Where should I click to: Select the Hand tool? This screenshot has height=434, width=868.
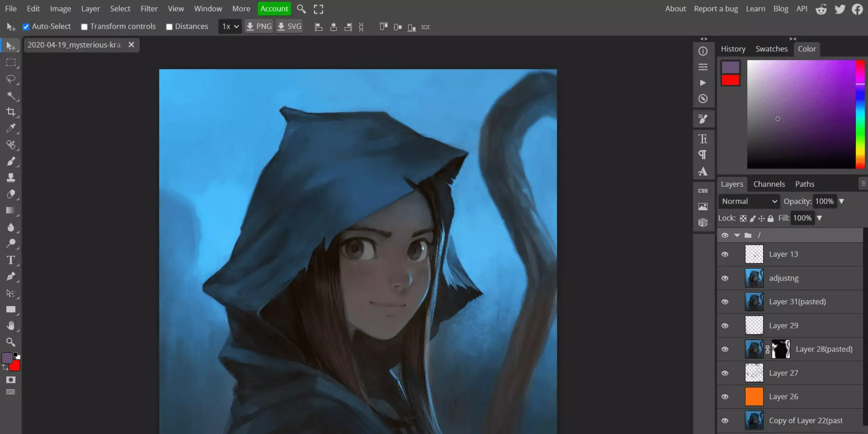pyautogui.click(x=11, y=325)
